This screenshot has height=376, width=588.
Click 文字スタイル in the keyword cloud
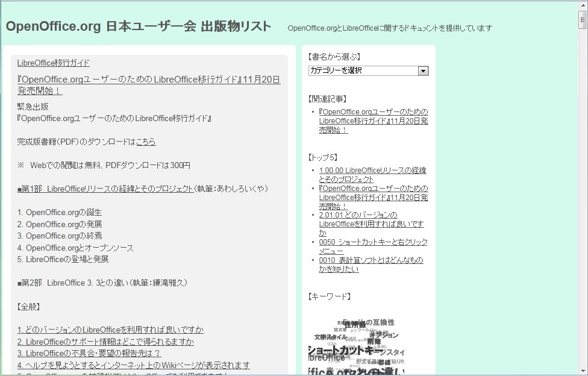(x=330, y=337)
